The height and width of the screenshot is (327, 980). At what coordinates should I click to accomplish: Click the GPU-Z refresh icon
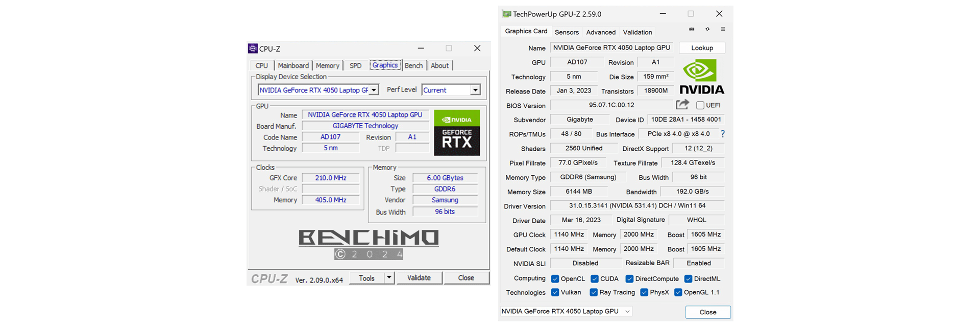coord(707,29)
